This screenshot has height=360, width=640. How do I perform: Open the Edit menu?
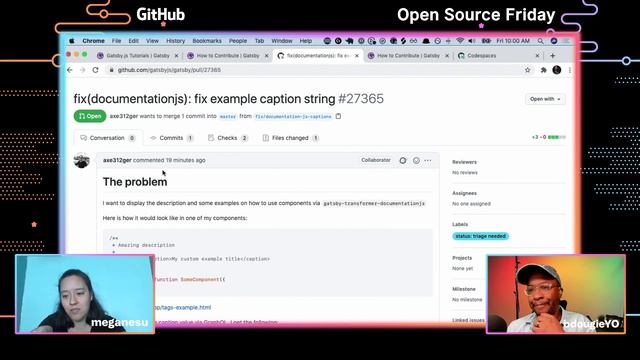(x=133, y=41)
